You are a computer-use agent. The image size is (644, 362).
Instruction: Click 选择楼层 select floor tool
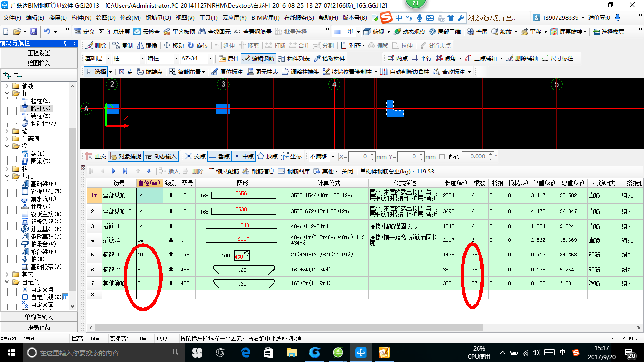[609, 32]
